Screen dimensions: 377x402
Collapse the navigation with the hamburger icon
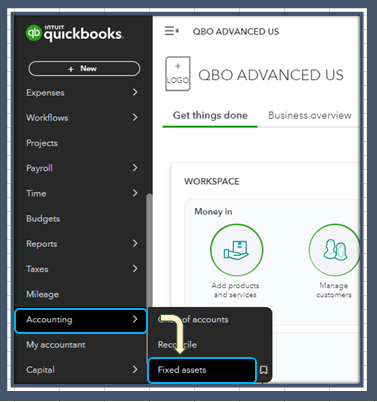coord(171,31)
